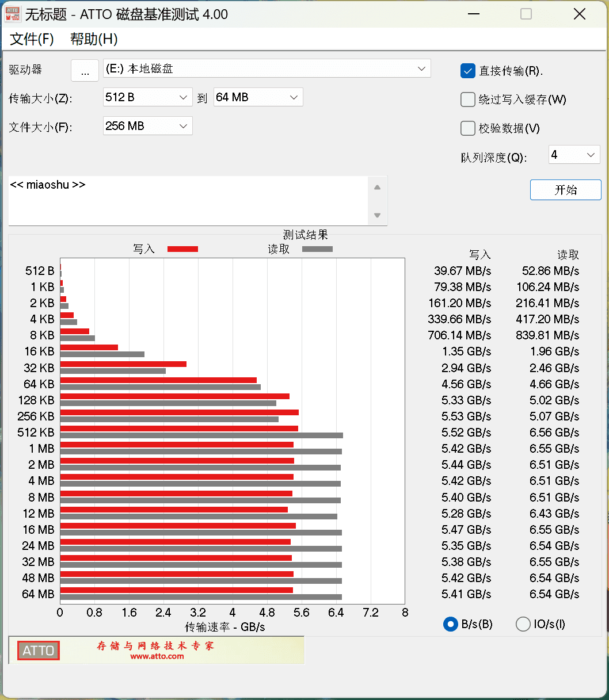Screen dimensions: 609x700
Task: Enable 校验数据(V) option
Action: pos(468,128)
